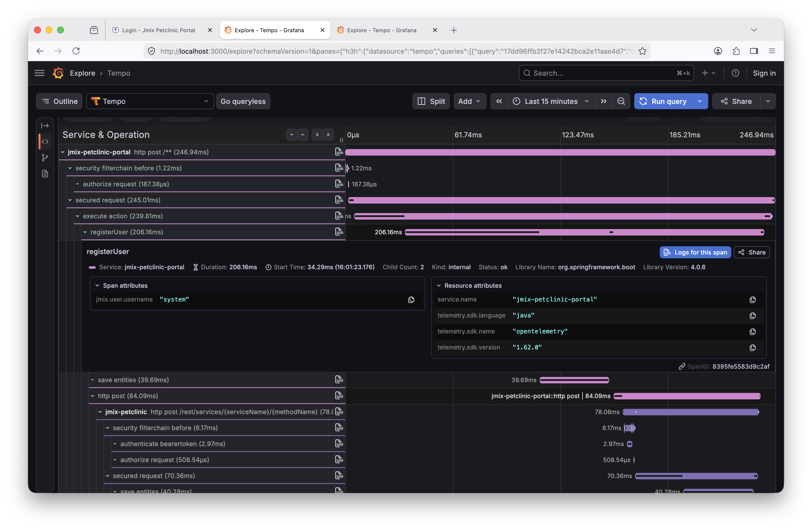Viewport: 812px width, 530px height.
Task: Go to Explore breadcrumb
Action: click(x=82, y=73)
